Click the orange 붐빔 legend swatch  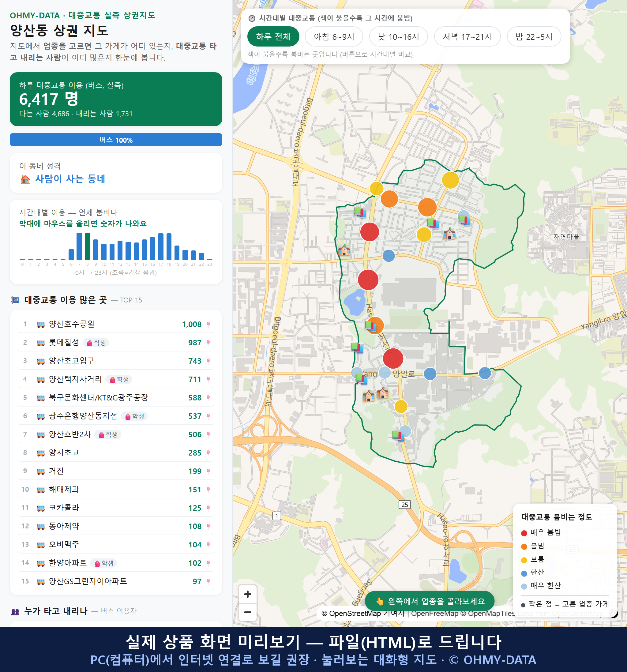tap(524, 546)
